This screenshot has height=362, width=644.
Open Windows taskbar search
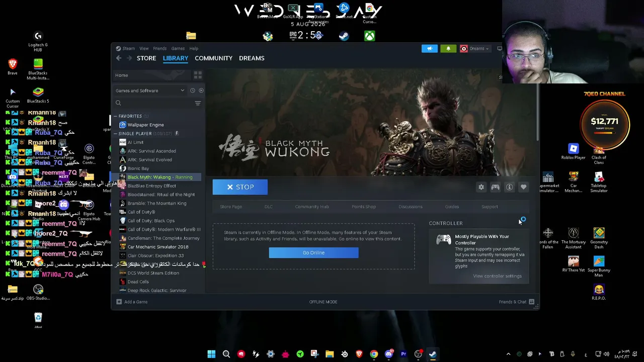point(226,354)
